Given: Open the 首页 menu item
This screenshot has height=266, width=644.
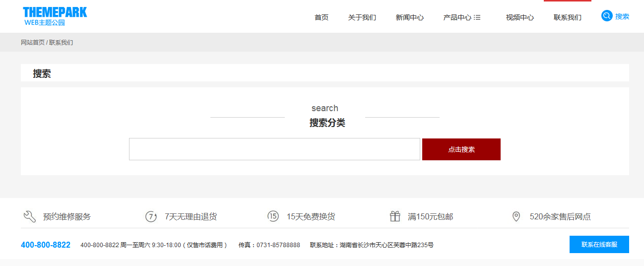Looking at the screenshot, I should coord(322,17).
